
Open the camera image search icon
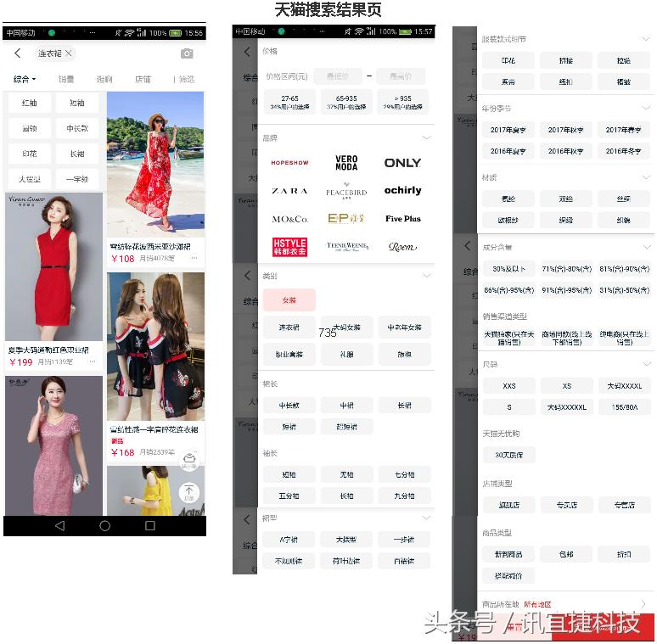tap(187, 53)
